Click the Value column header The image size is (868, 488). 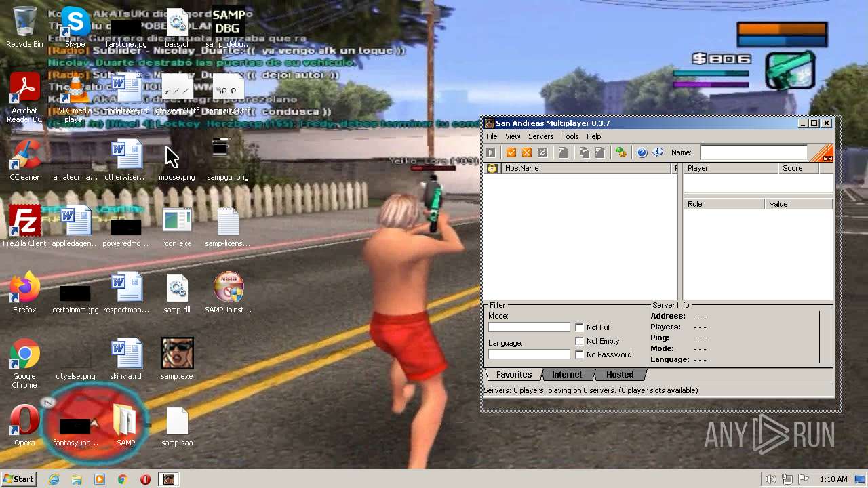pyautogui.click(x=799, y=204)
